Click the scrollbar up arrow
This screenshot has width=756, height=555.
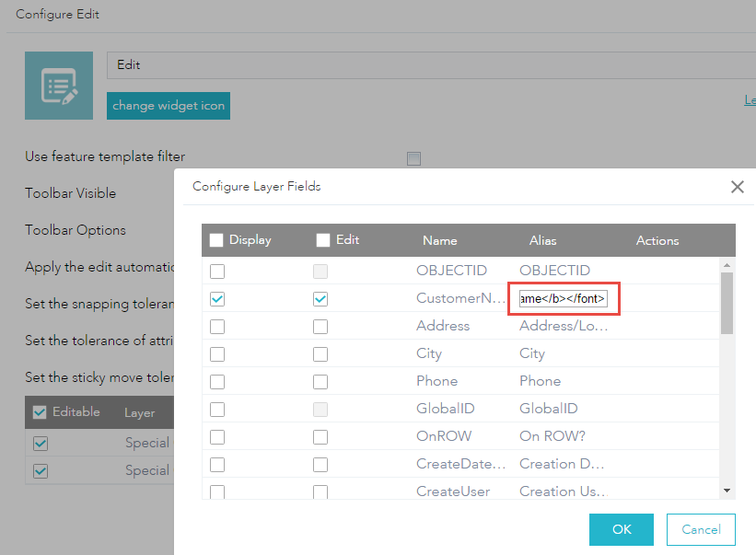727,265
